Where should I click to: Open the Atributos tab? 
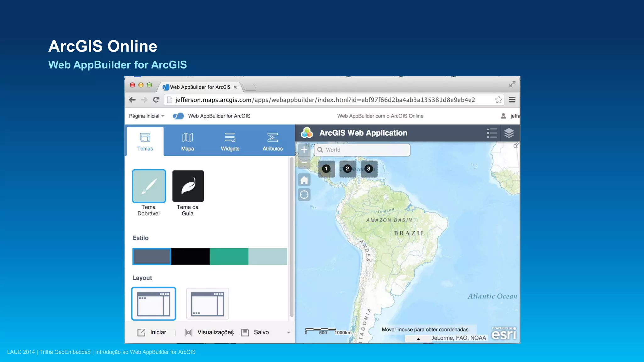coord(272,142)
